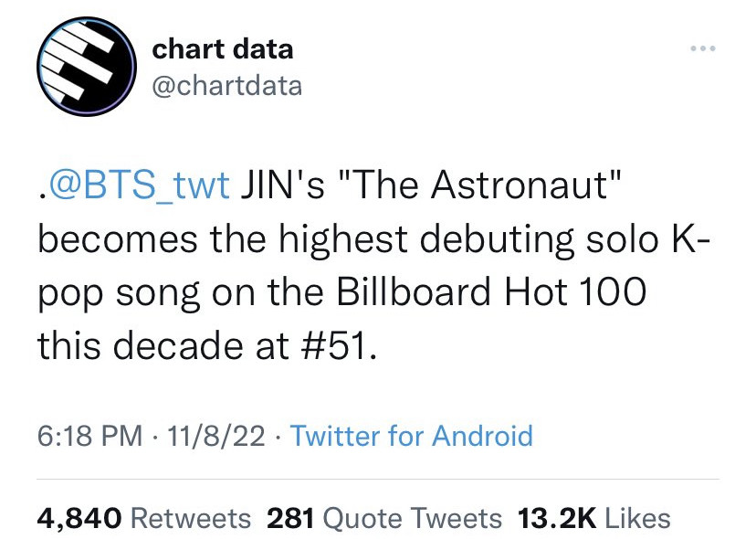Click the "chart data" display name

click(x=222, y=49)
